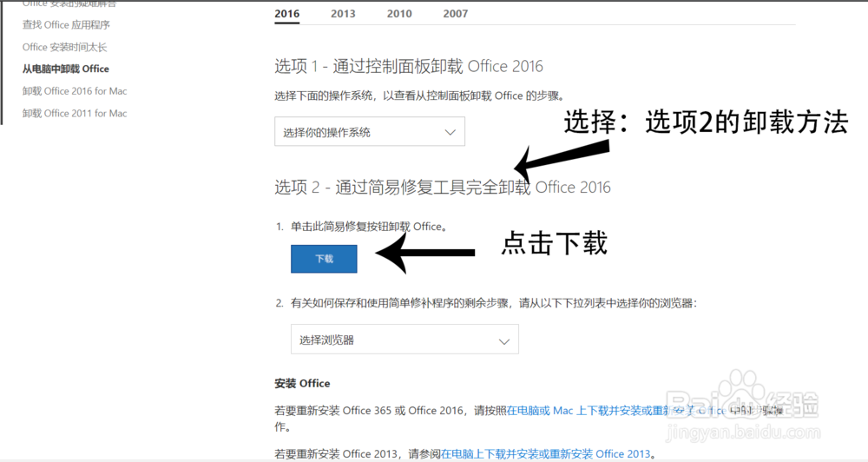Click the blue 下载 button
The image size is (868, 462).
(324, 259)
